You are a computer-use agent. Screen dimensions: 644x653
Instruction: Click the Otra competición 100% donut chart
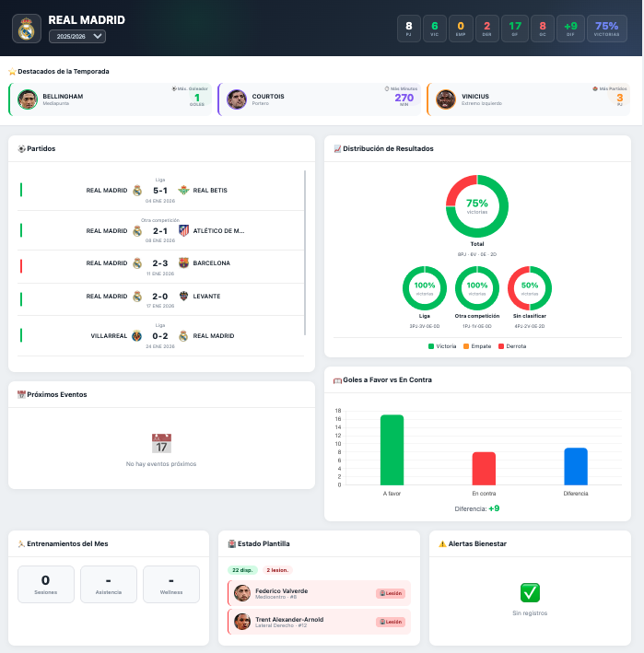(x=477, y=288)
